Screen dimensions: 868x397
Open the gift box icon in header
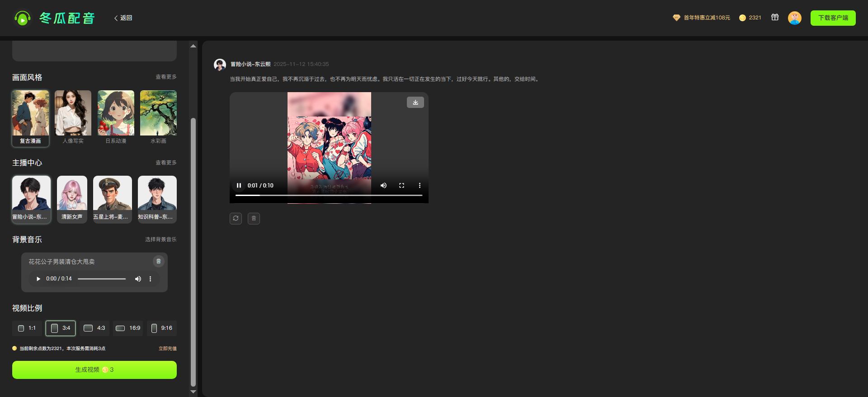pyautogui.click(x=775, y=18)
